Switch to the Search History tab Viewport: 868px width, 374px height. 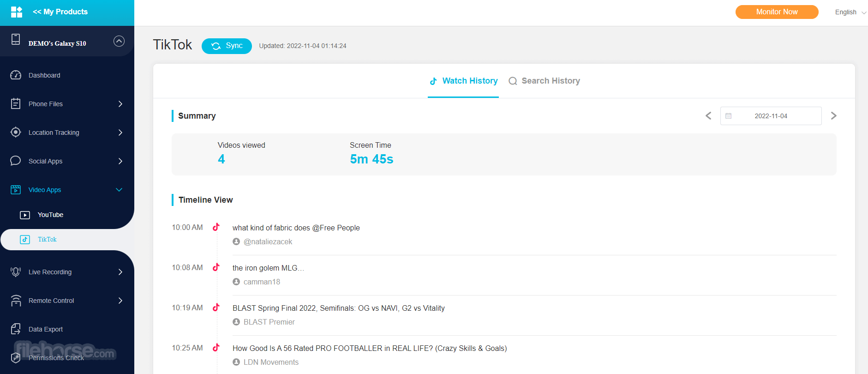coord(545,81)
